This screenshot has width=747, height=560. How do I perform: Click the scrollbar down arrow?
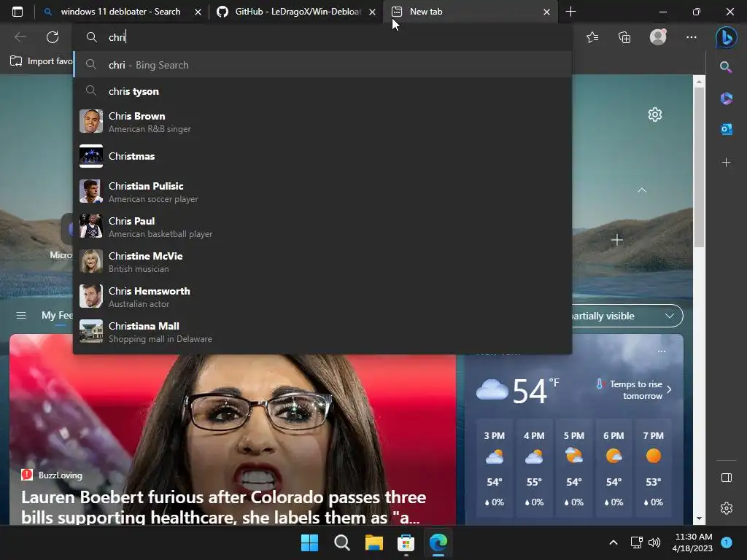(x=699, y=518)
